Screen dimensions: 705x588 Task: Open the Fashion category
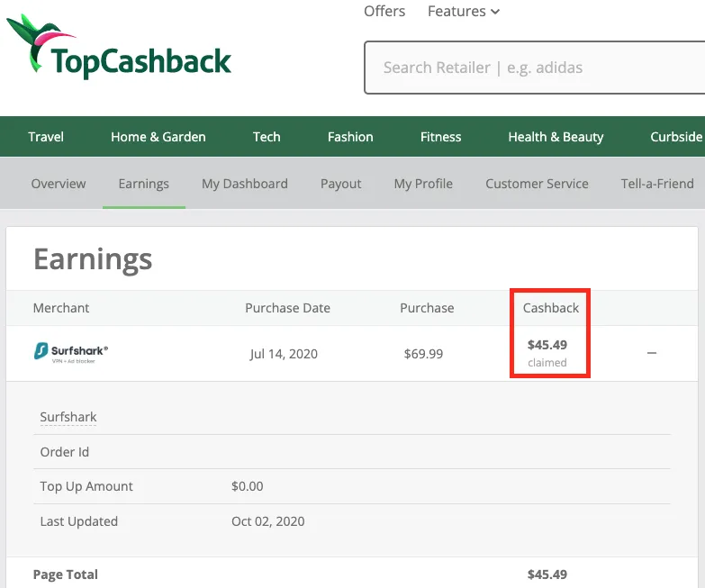point(350,137)
